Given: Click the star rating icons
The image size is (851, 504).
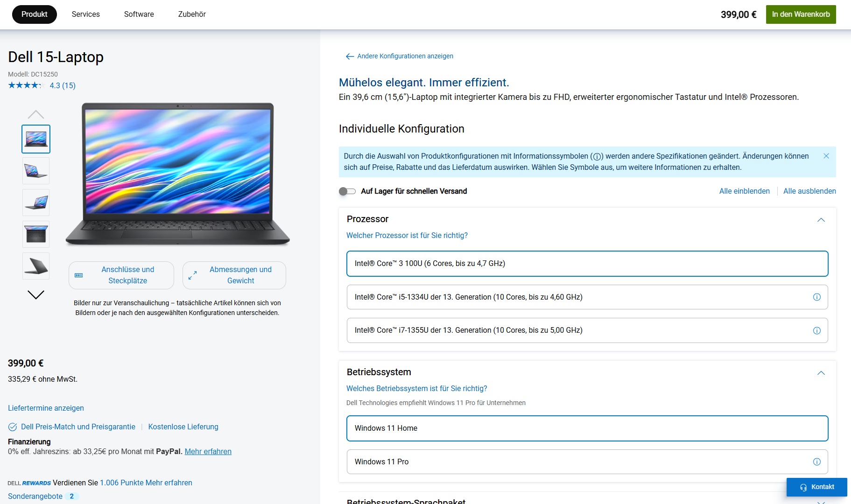Looking at the screenshot, I should [x=25, y=85].
